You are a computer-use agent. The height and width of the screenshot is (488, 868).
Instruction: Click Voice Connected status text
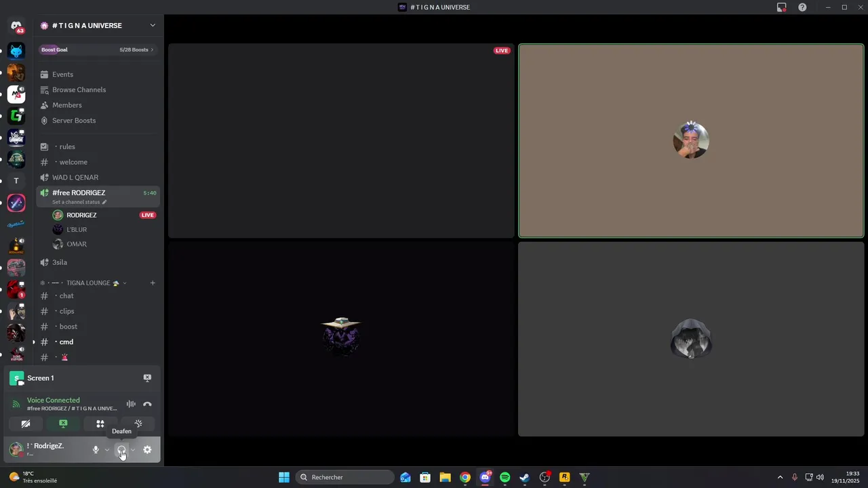[x=53, y=400]
